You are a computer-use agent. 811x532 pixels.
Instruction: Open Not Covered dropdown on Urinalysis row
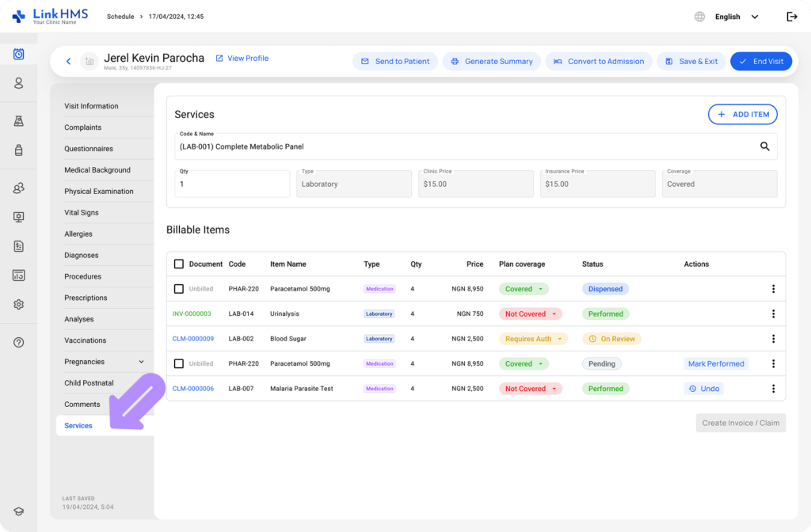click(530, 313)
